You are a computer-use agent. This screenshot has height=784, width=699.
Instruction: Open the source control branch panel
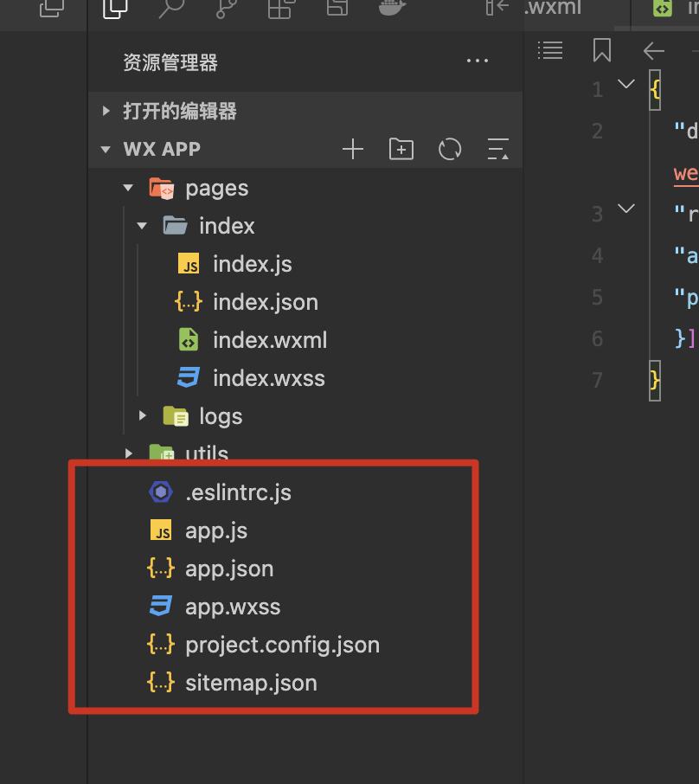click(226, 9)
